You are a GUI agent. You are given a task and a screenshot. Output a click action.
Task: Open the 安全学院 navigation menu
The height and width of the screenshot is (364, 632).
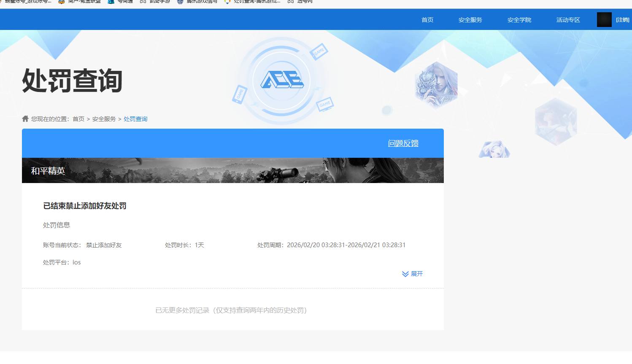(x=519, y=19)
